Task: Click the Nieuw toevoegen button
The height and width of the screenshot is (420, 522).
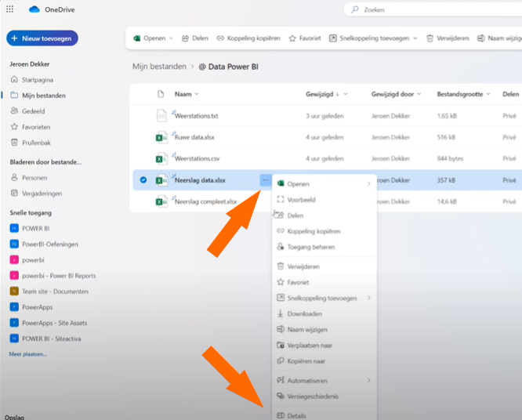Action: point(42,38)
